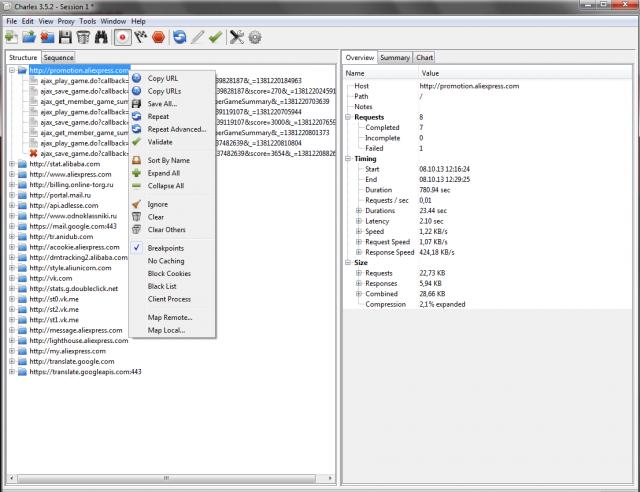The image size is (640, 492).
Task: Uncheck the Breakpoints context menu option
Action: click(172, 248)
